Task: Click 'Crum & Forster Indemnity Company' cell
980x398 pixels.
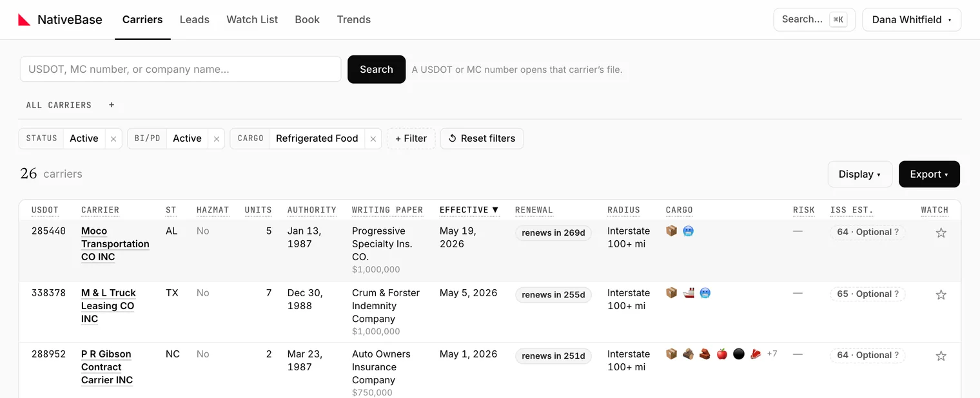Action: 386,306
